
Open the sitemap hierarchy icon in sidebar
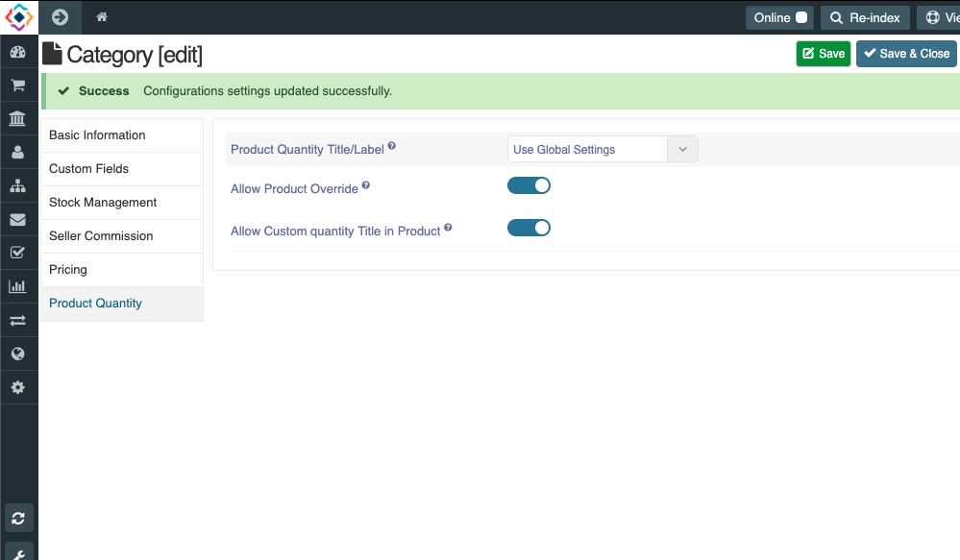pos(17,185)
